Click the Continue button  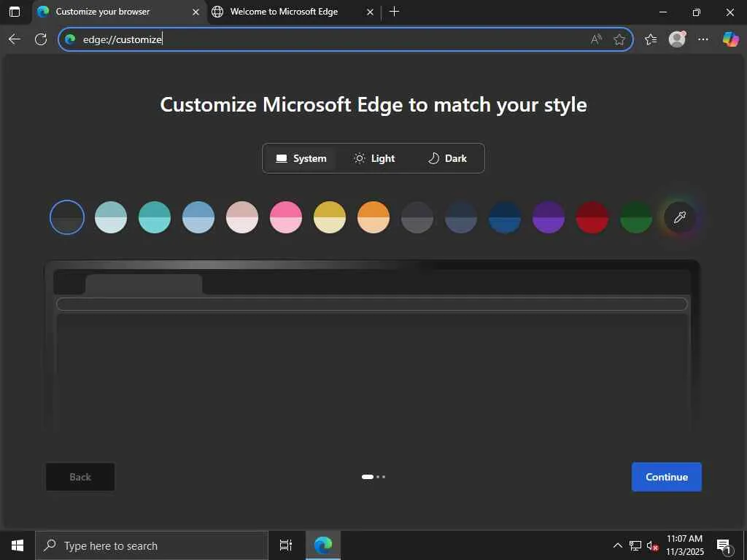(667, 477)
